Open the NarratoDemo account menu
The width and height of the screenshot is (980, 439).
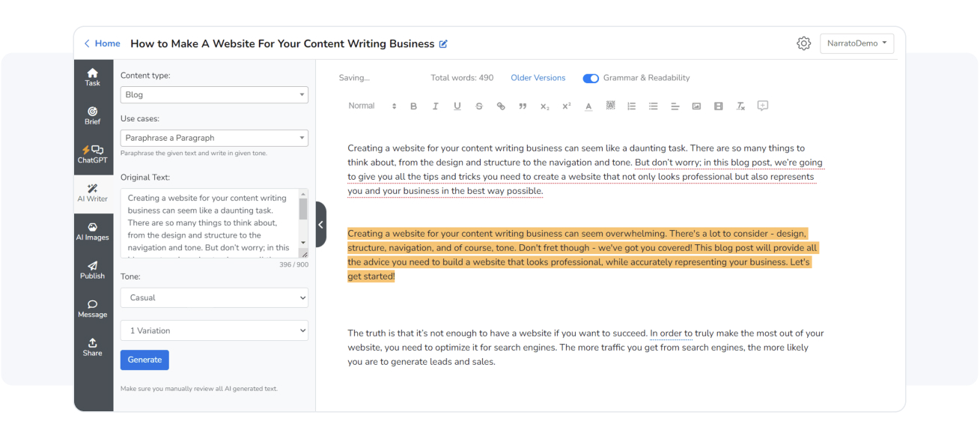(x=856, y=43)
